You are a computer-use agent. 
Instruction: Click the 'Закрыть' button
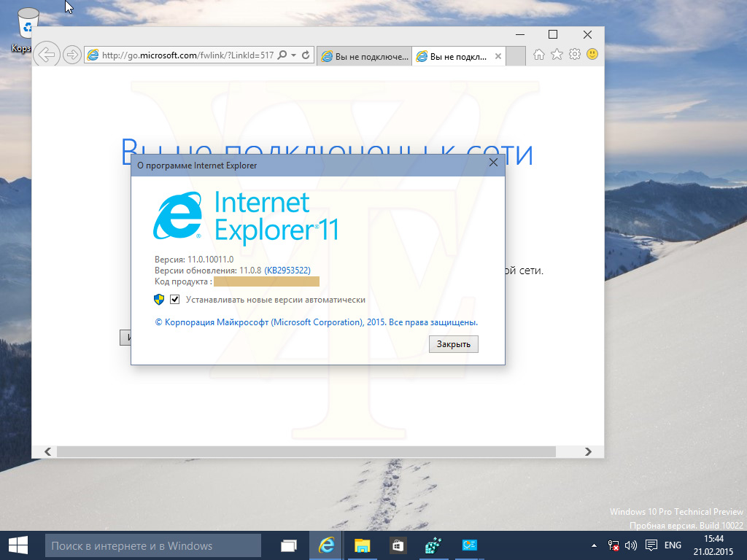click(454, 344)
